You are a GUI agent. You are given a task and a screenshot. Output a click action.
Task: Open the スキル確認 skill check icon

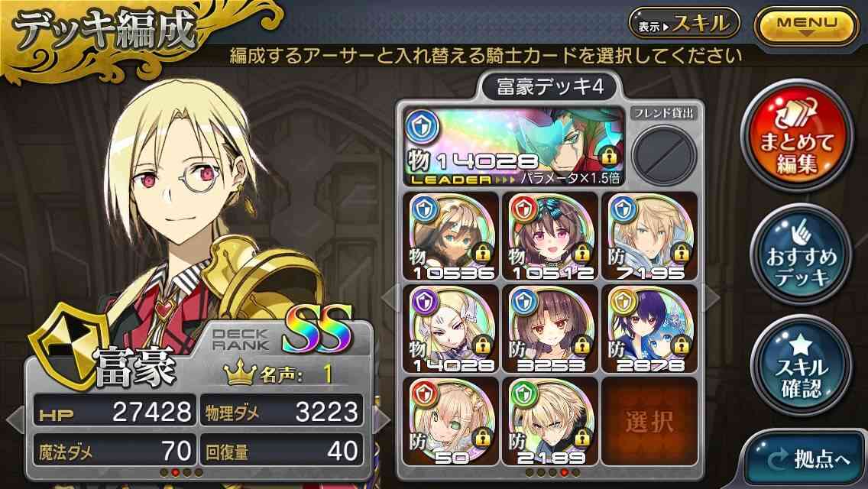coord(801,365)
